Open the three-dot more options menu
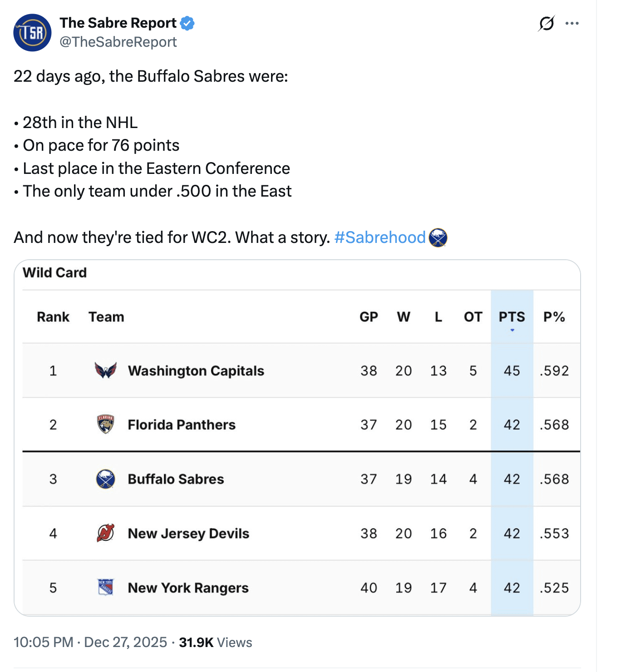Image resolution: width=621 pixels, height=672 pixels. 572,23
